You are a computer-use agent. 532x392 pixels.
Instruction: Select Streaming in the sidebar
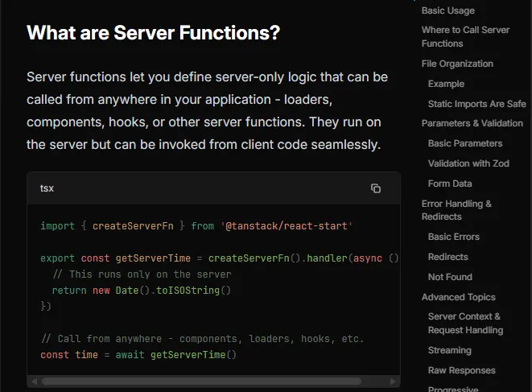pos(449,350)
